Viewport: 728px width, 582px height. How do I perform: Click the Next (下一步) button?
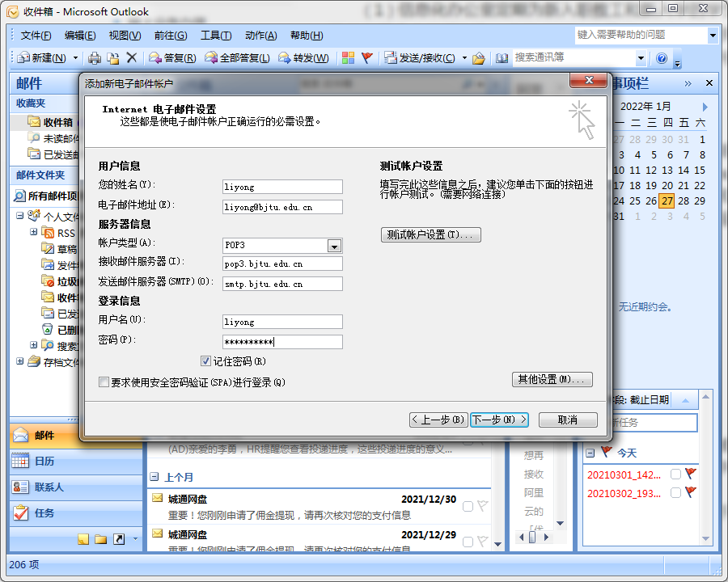pyautogui.click(x=500, y=420)
